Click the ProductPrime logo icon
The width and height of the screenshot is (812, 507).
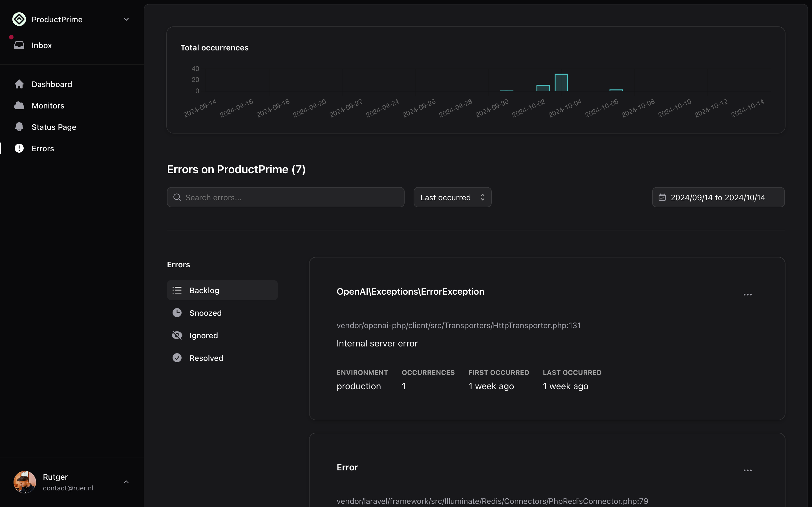click(x=19, y=19)
